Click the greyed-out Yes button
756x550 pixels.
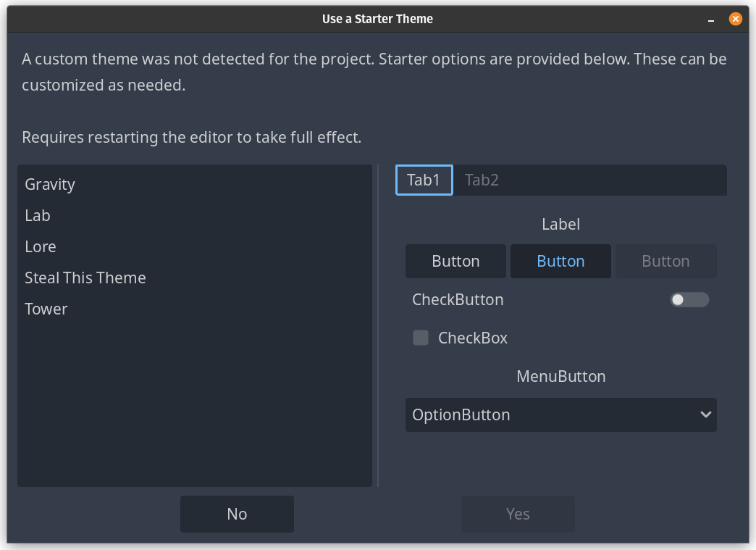pyautogui.click(x=518, y=514)
